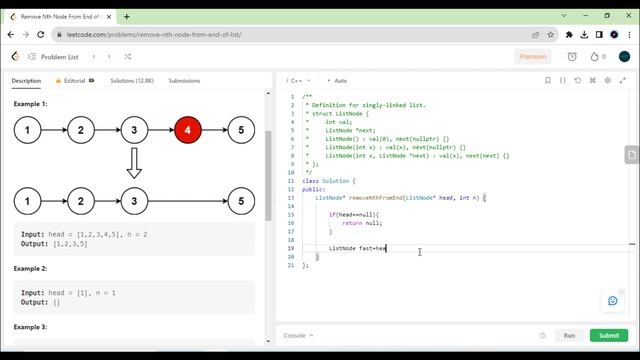Pick a random problem shuffle icon
Viewport: 640px width, 360px height.
click(128, 57)
